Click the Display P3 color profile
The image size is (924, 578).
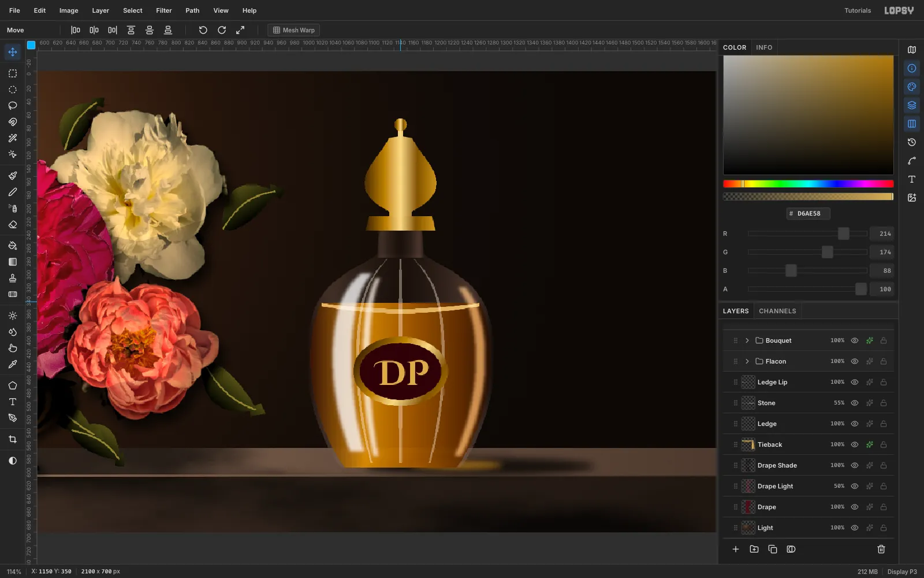point(902,572)
